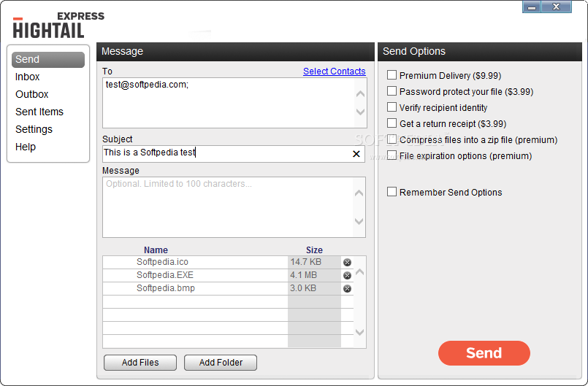The image size is (588, 386).
Task: Enable File expiration options (premium)
Action: tap(392, 155)
